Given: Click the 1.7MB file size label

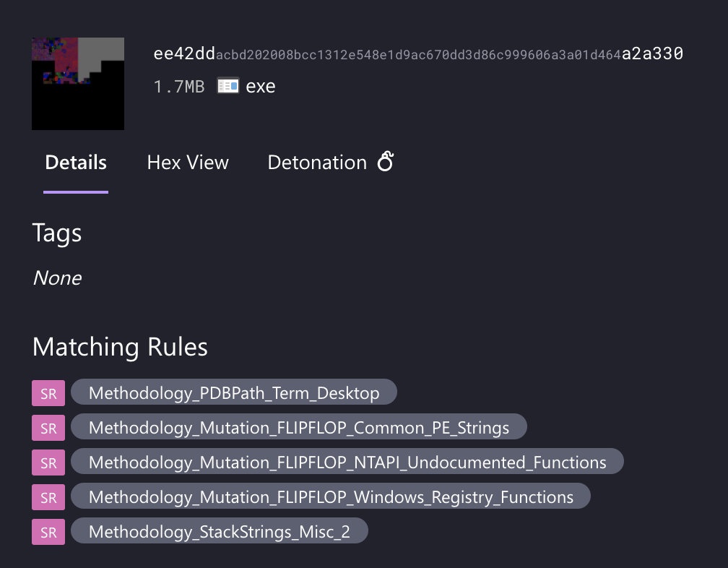Looking at the screenshot, I should 179,87.
